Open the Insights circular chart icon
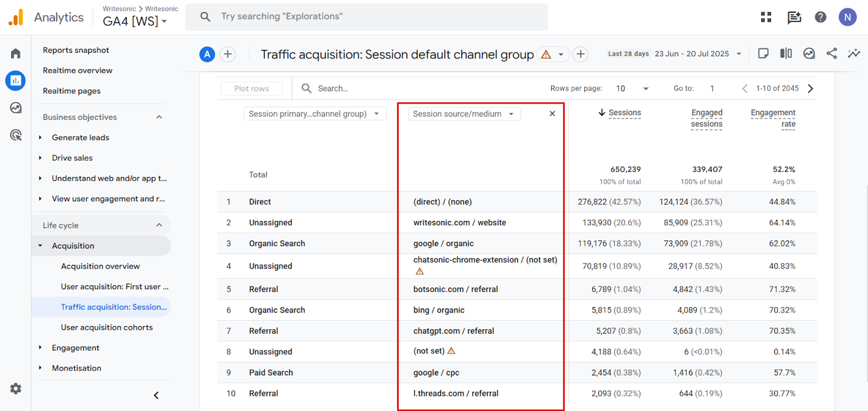The width and height of the screenshot is (868, 411). click(x=809, y=54)
